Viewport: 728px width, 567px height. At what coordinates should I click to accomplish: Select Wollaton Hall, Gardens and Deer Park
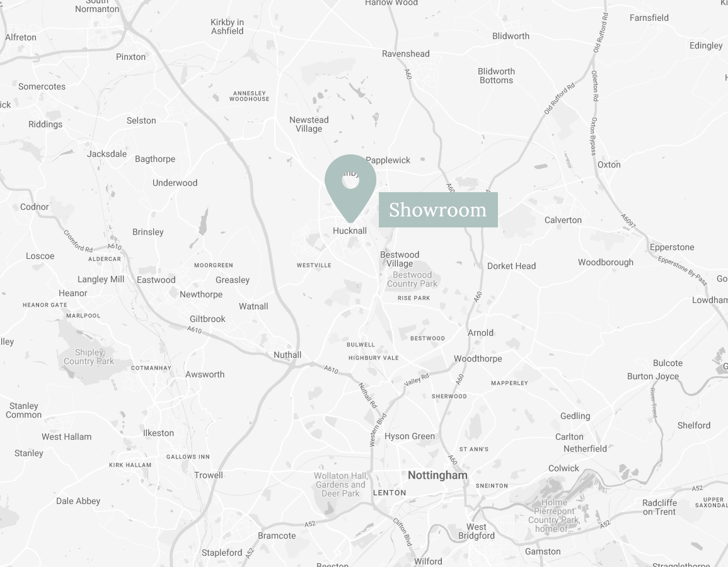click(341, 484)
